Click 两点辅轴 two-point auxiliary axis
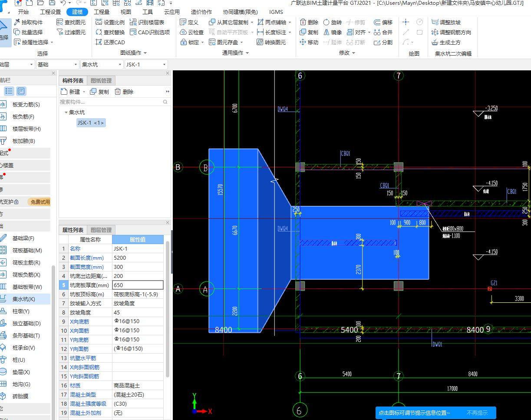 [x=271, y=22]
